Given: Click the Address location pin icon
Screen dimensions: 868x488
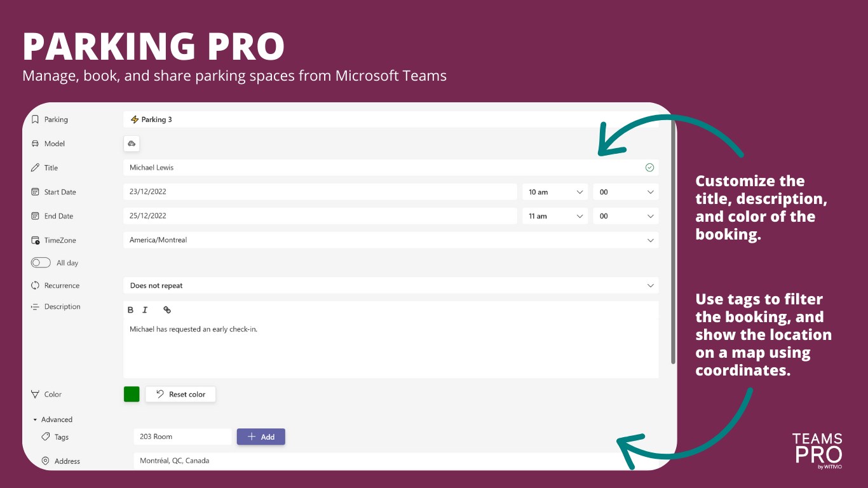Looking at the screenshot, I should coord(46,461).
